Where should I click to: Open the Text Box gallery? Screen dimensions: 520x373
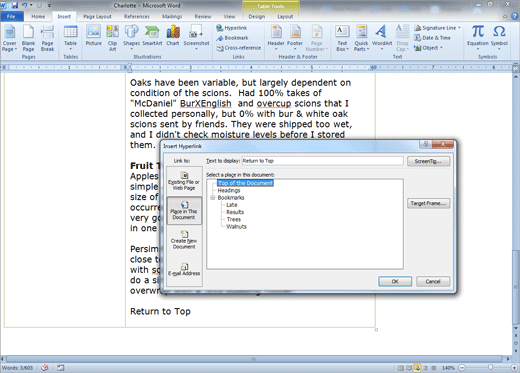click(x=342, y=38)
